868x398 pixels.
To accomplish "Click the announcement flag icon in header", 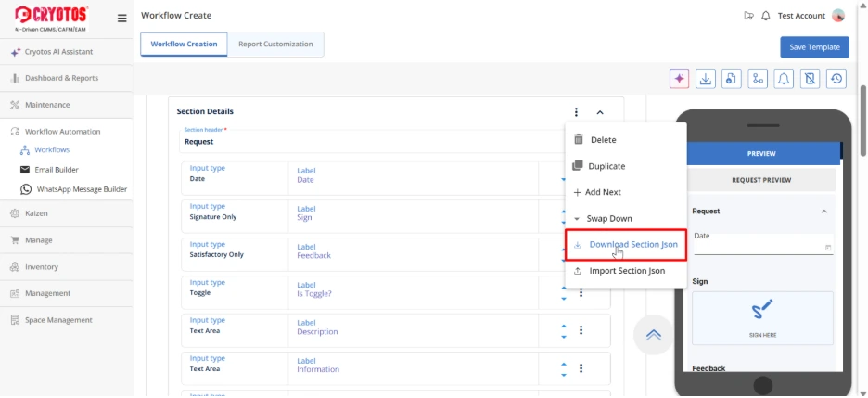I will 748,16.
